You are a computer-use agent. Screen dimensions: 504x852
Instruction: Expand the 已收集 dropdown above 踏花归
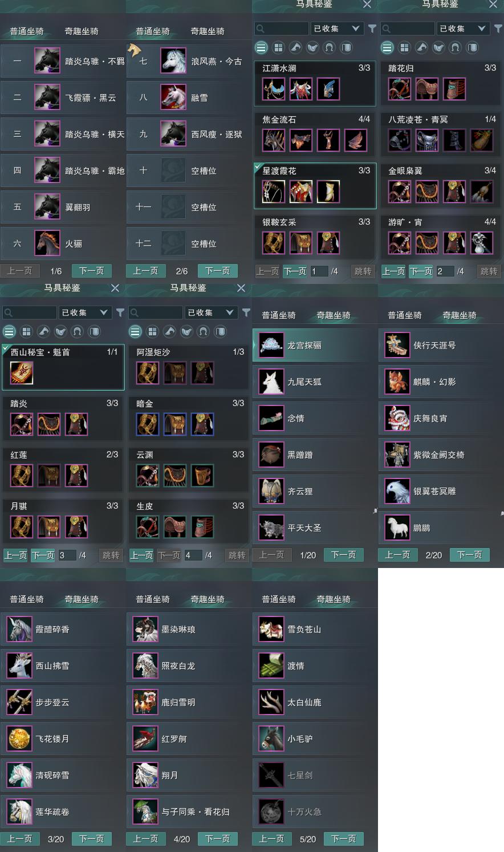pos(463,29)
